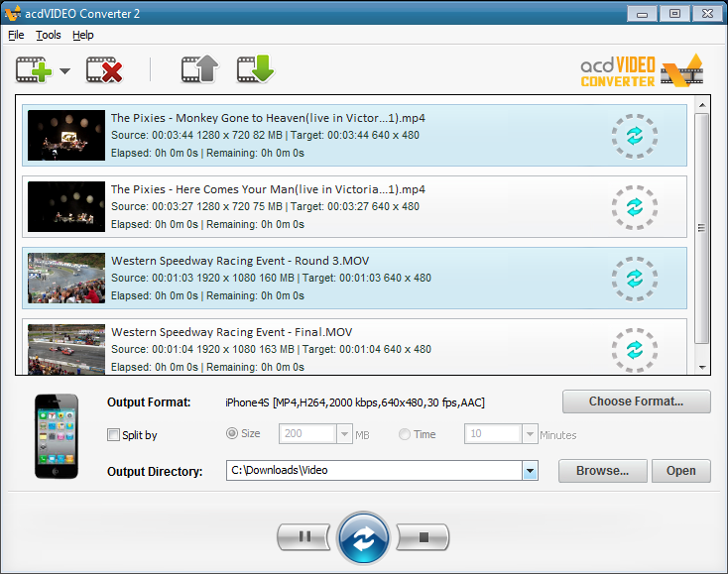728x574 pixels.
Task: Click the iPhone4S output format description text
Action: point(355,402)
